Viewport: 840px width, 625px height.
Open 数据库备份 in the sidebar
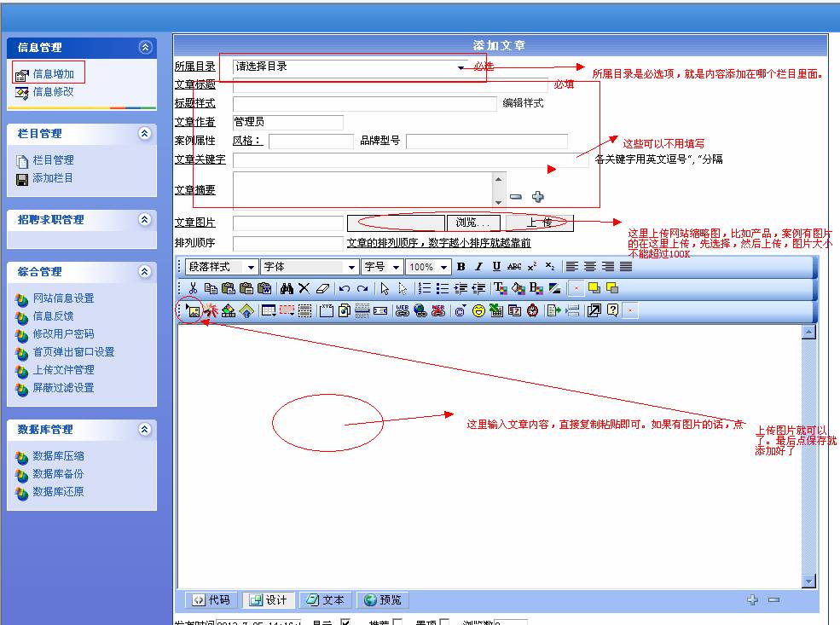pyautogui.click(x=57, y=473)
